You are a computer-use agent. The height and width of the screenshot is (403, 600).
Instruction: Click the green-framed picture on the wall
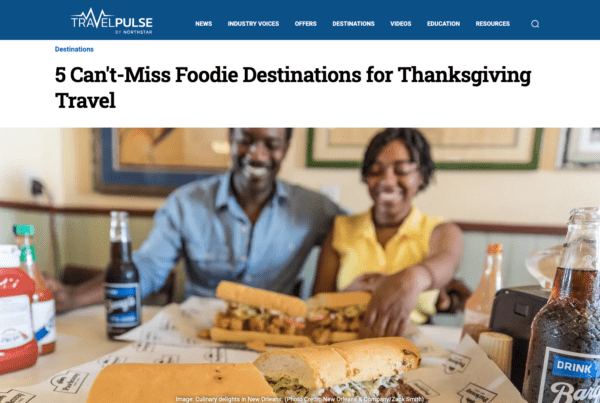(x=425, y=148)
